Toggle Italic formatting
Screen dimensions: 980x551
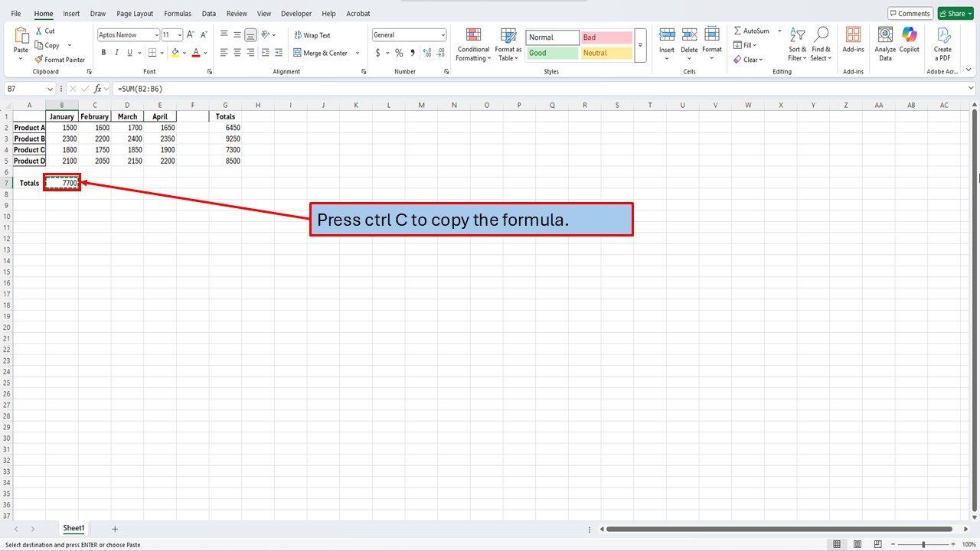(x=116, y=52)
